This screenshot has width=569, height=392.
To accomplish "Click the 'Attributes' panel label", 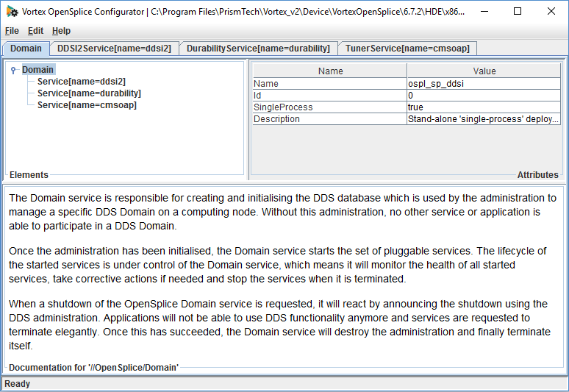I will click(537, 175).
